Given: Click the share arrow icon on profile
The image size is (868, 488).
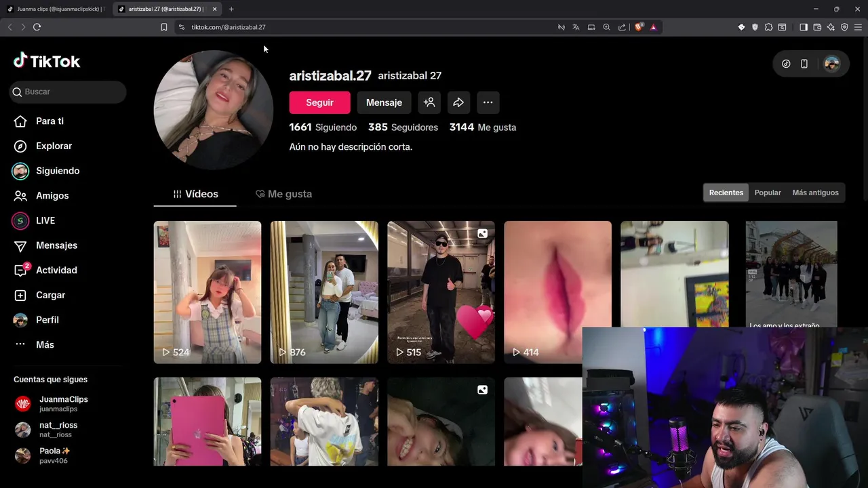Looking at the screenshot, I should tap(458, 102).
